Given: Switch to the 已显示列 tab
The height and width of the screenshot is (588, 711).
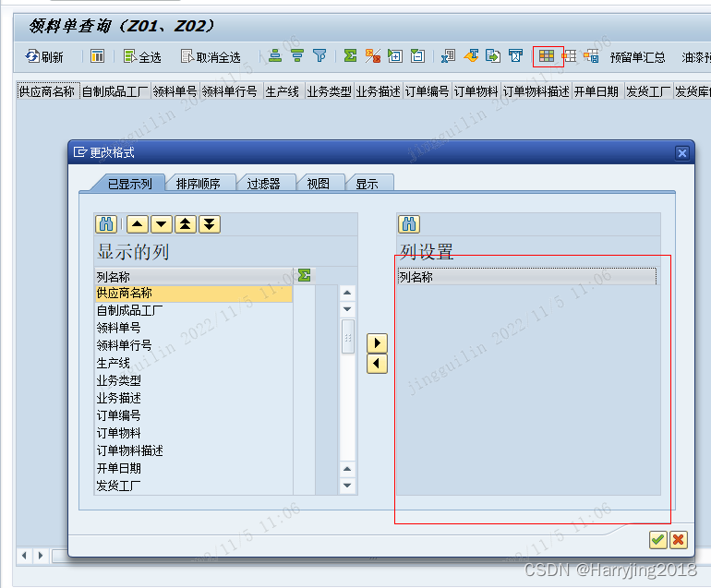Looking at the screenshot, I should click(129, 184).
